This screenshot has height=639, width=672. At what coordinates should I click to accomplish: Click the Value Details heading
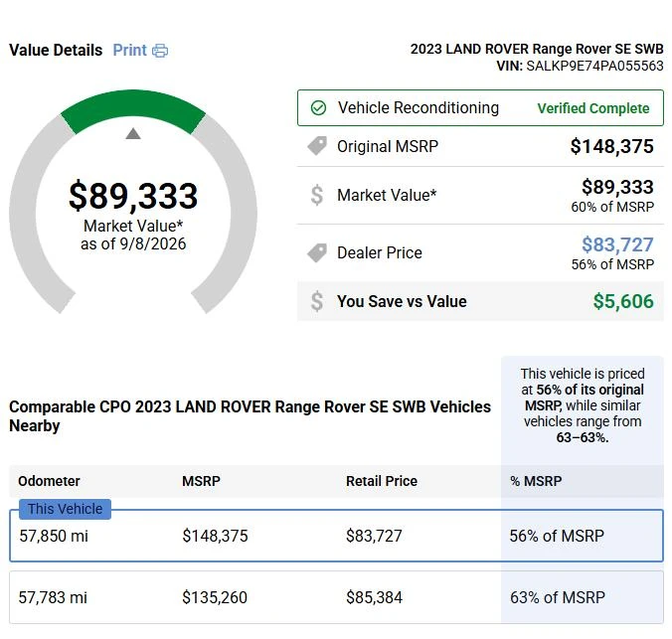point(56,50)
